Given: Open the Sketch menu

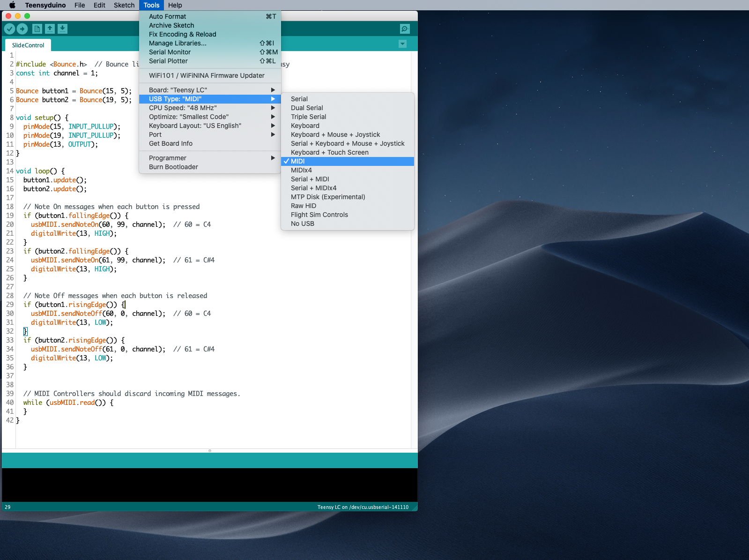Looking at the screenshot, I should (124, 5).
